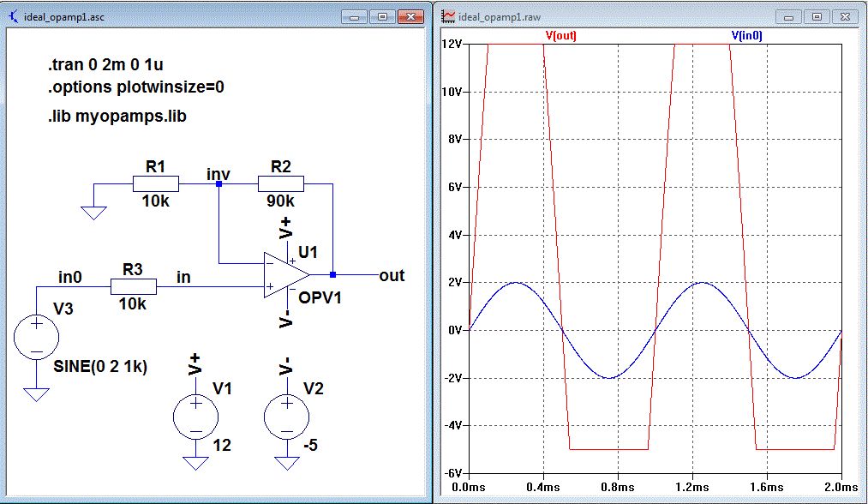Click the 10k value under R1
This screenshot has width=868, height=504.
pos(156,201)
